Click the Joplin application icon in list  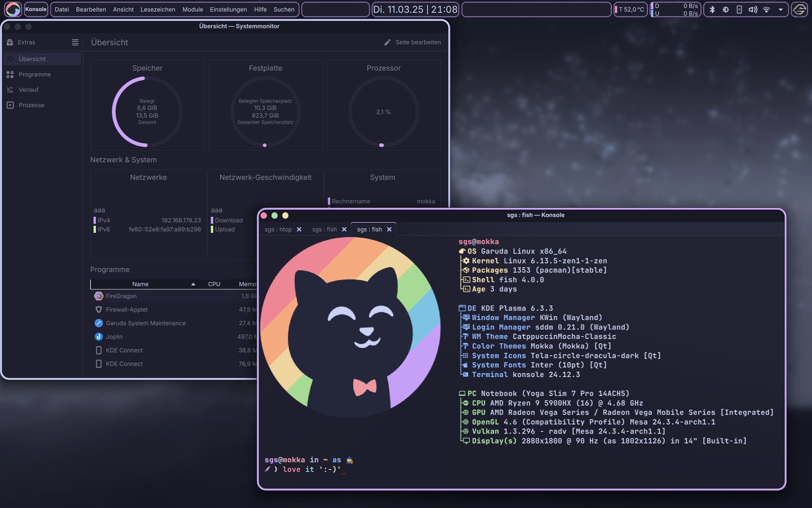(x=99, y=337)
